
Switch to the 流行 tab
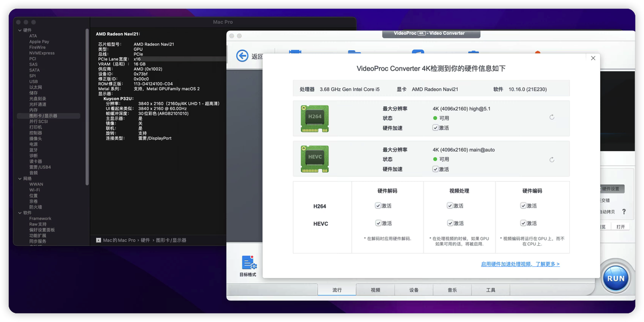click(337, 290)
